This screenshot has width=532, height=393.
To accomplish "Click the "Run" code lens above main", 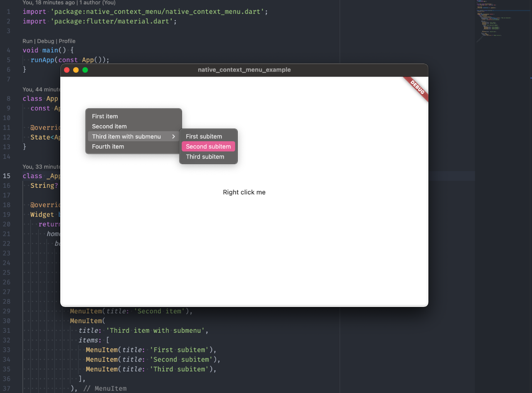I will point(27,41).
